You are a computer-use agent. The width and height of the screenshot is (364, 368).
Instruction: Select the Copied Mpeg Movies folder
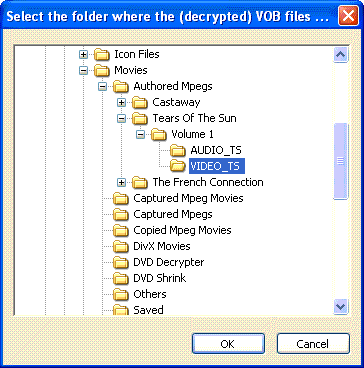(182, 230)
